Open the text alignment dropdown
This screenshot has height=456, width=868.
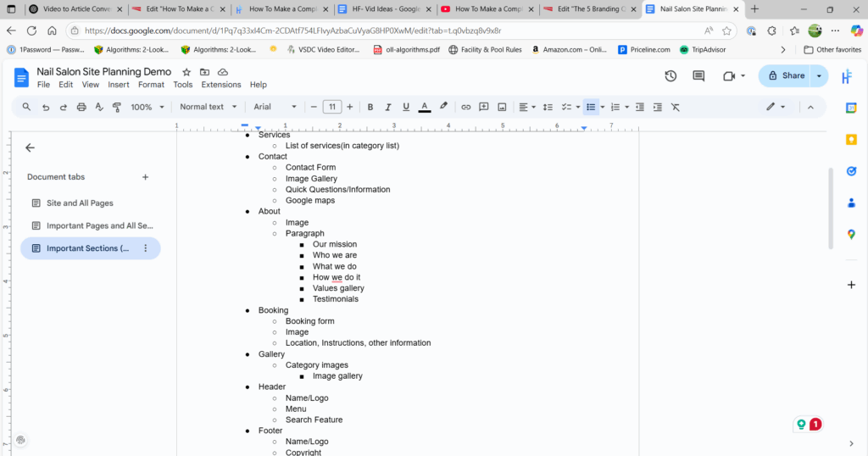coord(527,108)
